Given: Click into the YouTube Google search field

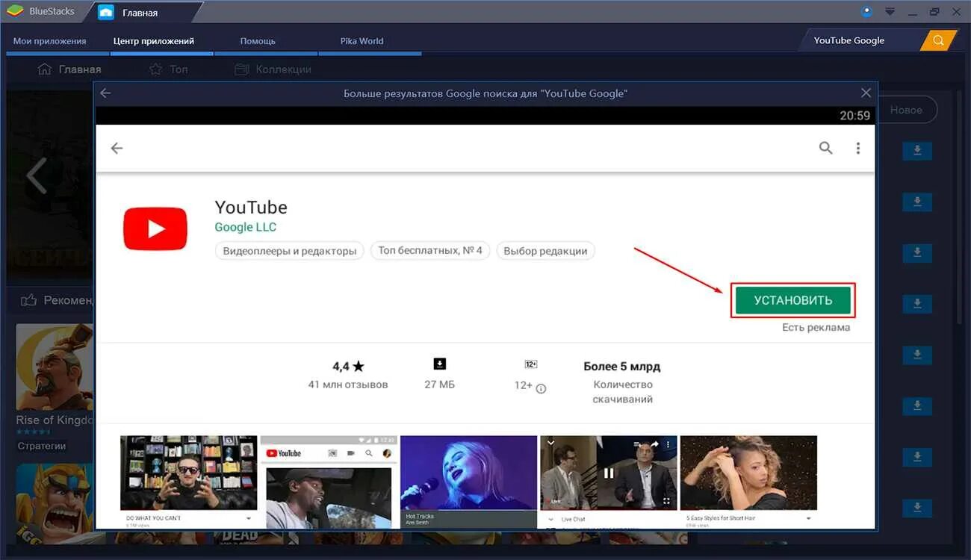Looking at the screenshot, I should (x=859, y=40).
